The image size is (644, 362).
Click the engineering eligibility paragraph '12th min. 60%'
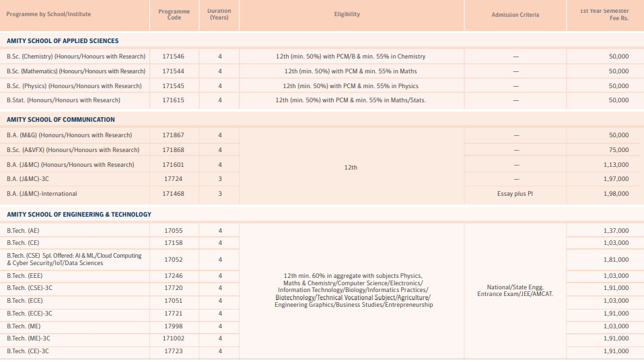(x=353, y=291)
